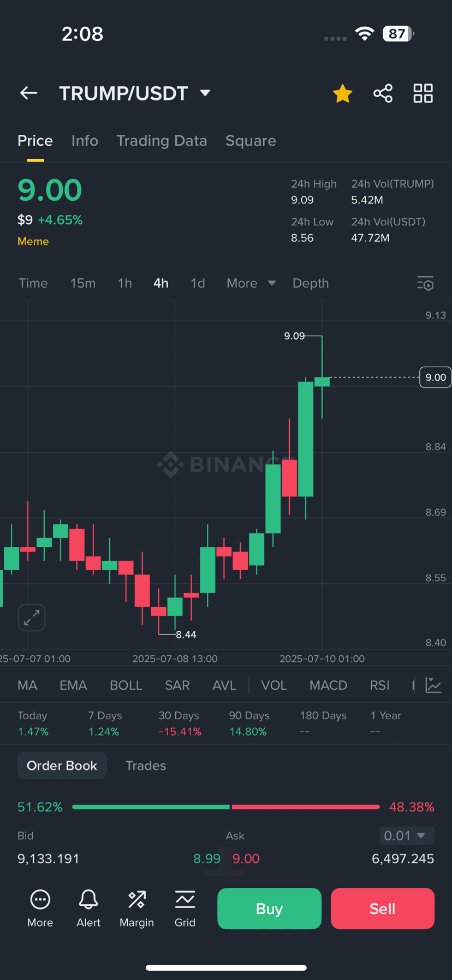452x980 pixels.
Task: Tap the green Buy button
Action: coord(269,909)
